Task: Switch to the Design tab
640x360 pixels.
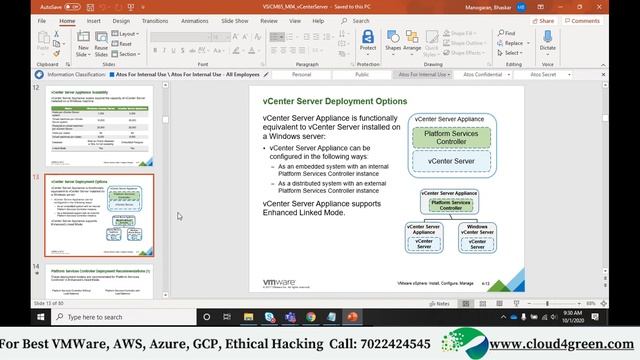Action: [x=121, y=21]
